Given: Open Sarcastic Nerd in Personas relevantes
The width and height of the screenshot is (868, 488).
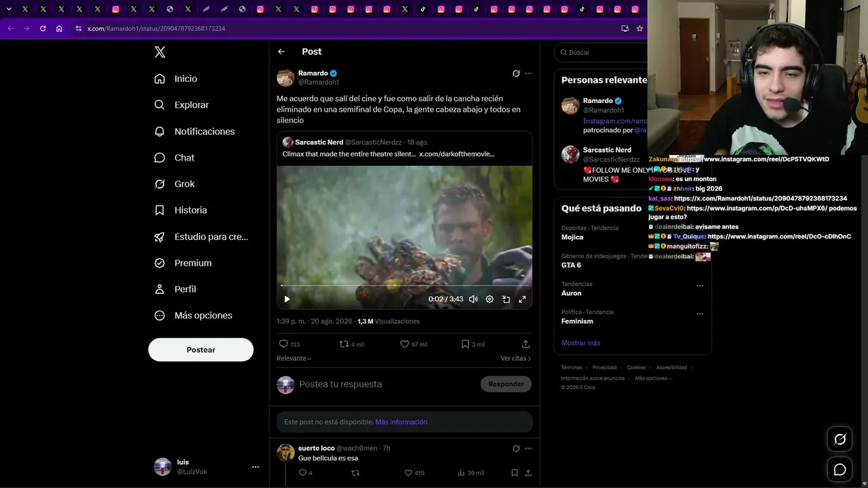Looking at the screenshot, I should pos(607,150).
